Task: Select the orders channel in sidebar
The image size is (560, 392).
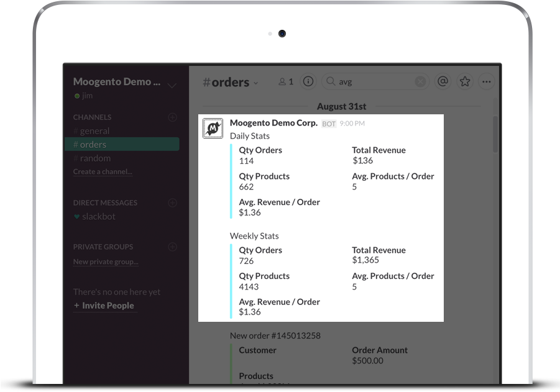Action: tap(122, 144)
